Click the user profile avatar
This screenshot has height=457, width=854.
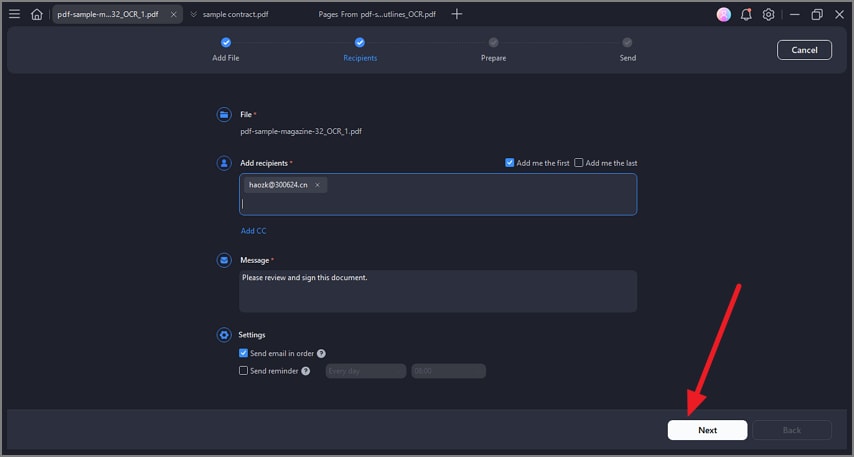[724, 14]
